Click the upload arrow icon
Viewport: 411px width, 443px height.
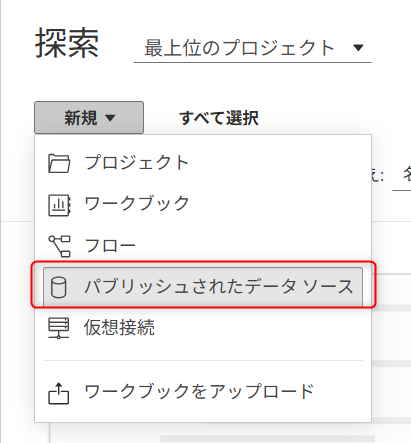point(59,393)
